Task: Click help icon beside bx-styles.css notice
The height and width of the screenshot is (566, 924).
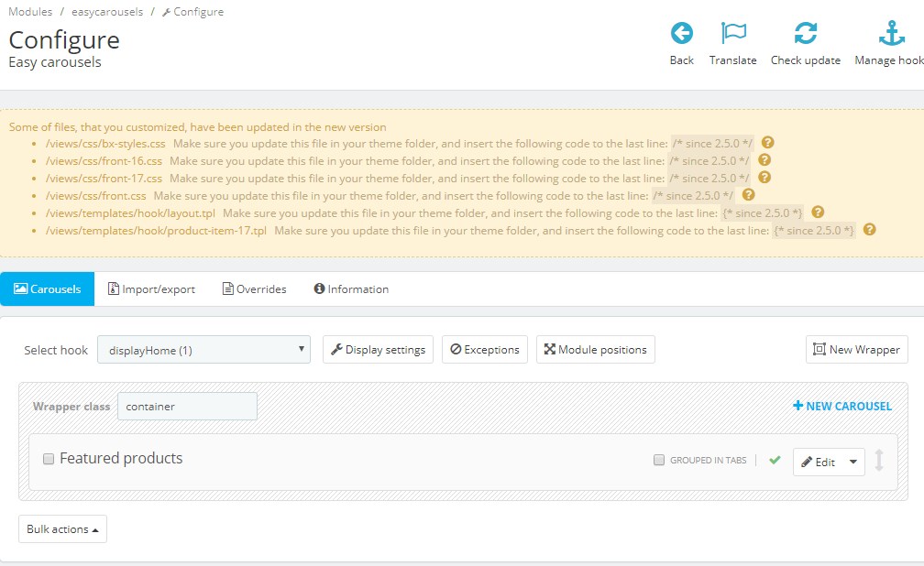Action: pyautogui.click(x=768, y=143)
